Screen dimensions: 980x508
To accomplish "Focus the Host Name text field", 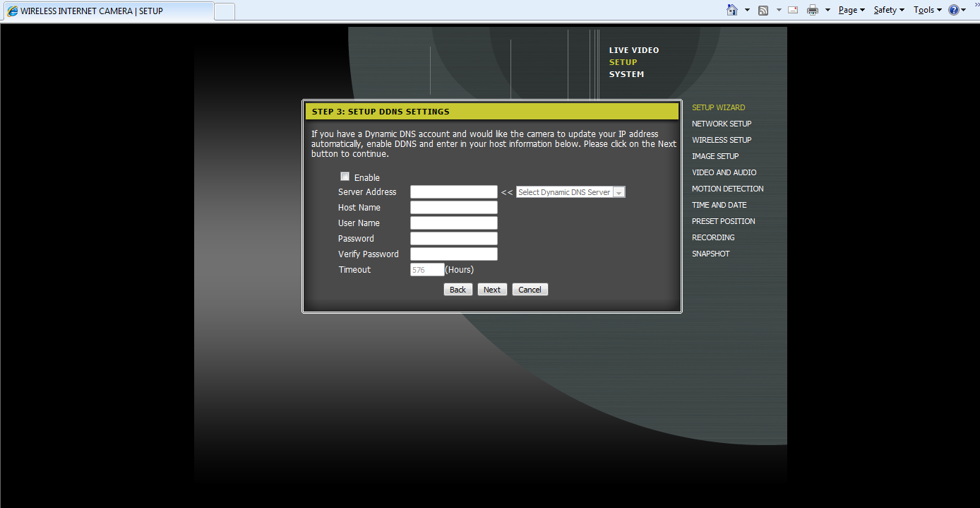I will 453,208.
